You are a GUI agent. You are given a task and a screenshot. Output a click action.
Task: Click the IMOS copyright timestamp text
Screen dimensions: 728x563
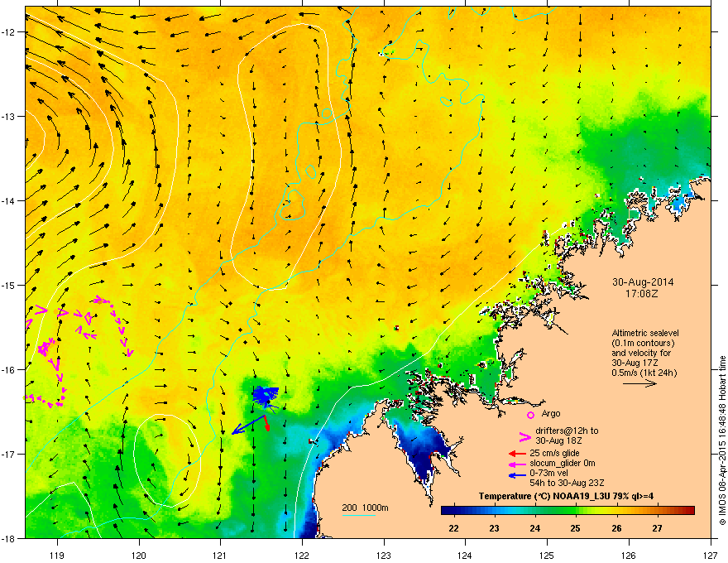pyautogui.click(x=722, y=440)
